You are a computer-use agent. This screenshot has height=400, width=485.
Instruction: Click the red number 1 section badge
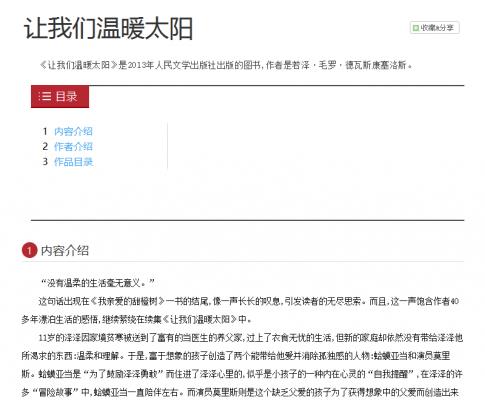click(x=29, y=251)
